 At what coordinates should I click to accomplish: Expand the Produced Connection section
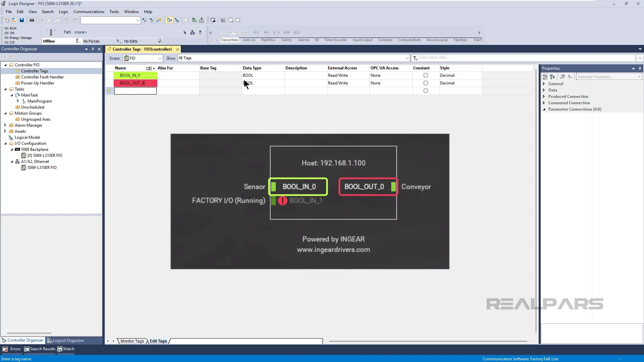coord(544,97)
